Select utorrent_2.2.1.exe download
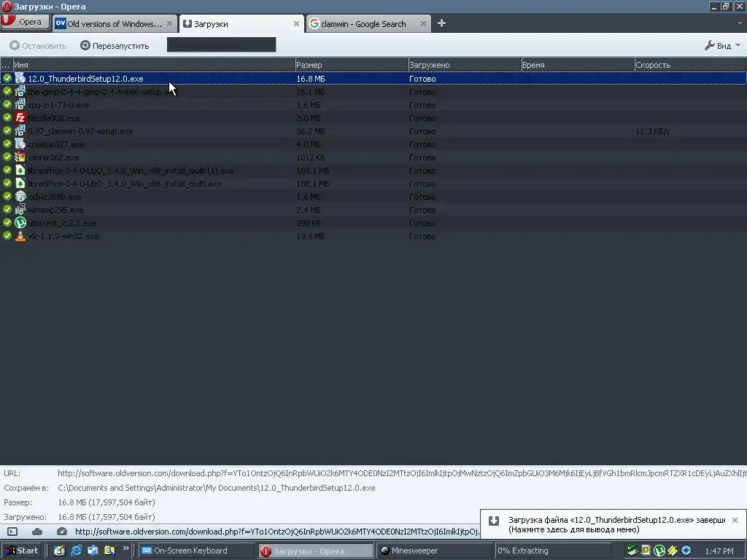747x560 pixels. pos(373,223)
